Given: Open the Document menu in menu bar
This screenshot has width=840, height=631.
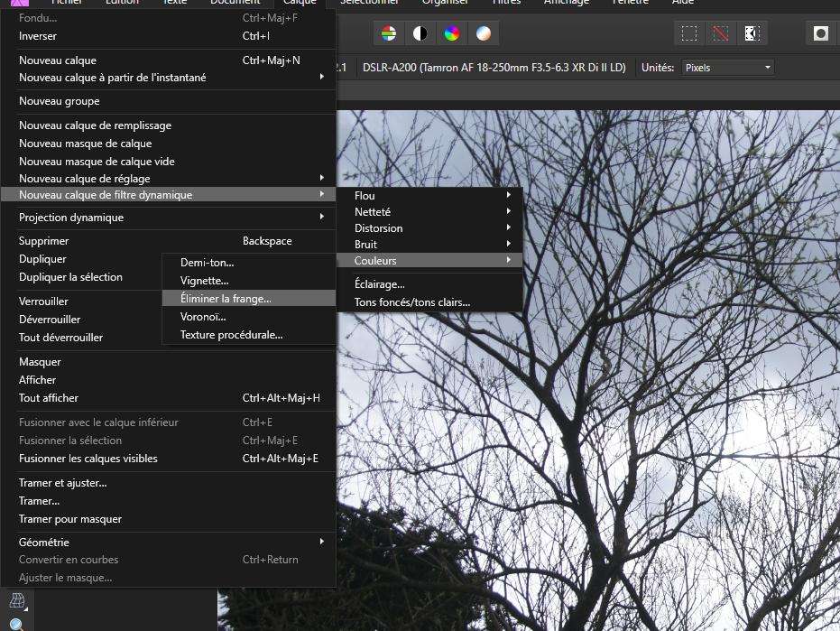Looking at the screenshot, I should point(235,2).
